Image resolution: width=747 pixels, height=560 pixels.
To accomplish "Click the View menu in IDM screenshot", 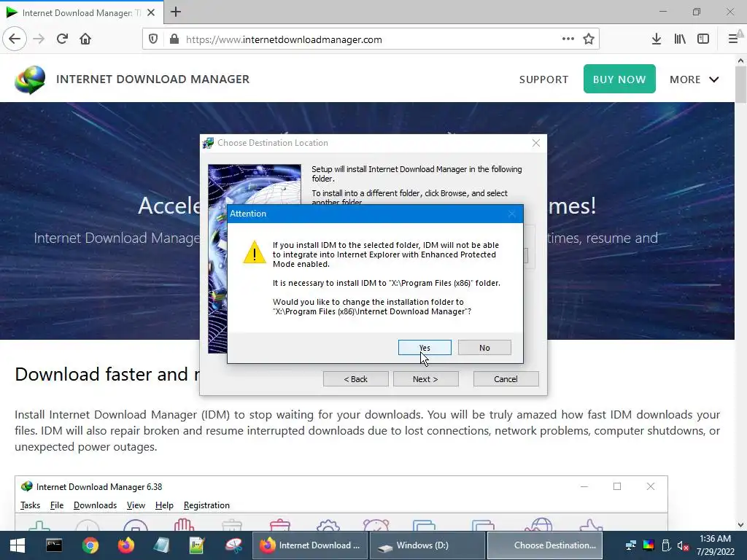I will 136,505.
